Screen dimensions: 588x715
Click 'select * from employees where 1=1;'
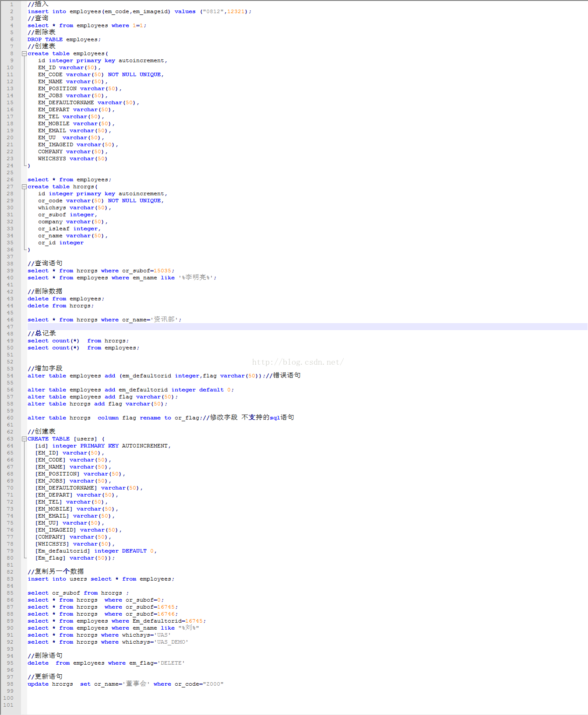pyautogui.click(x=87, y=25)
